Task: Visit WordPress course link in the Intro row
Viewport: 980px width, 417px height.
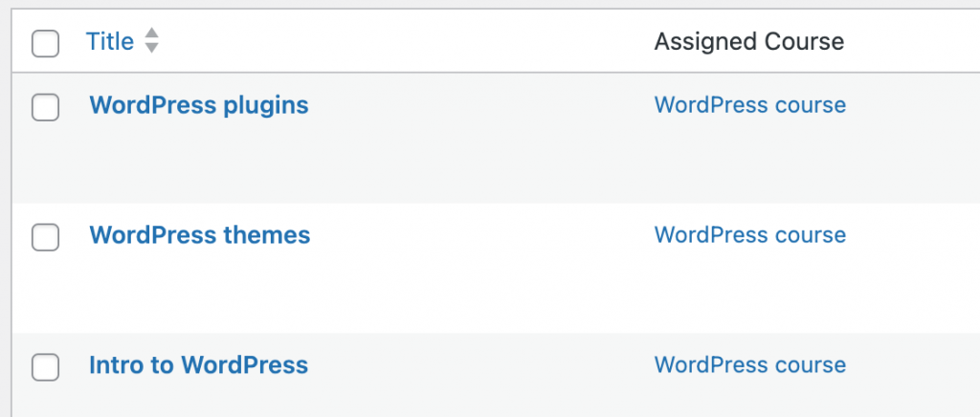Action: [x=749, y=365]
